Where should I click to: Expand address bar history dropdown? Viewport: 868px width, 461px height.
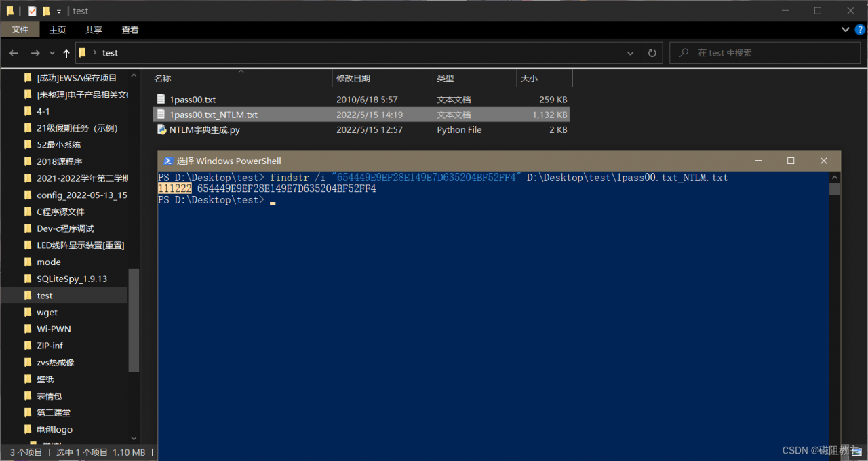pyautogui.click(x=631, y=53)
